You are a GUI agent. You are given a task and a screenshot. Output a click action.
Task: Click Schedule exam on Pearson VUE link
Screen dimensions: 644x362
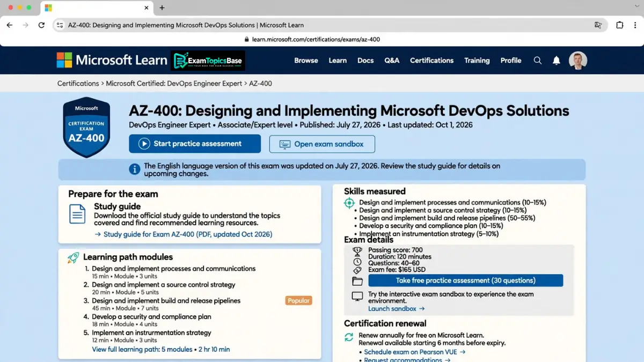point(414,352)
